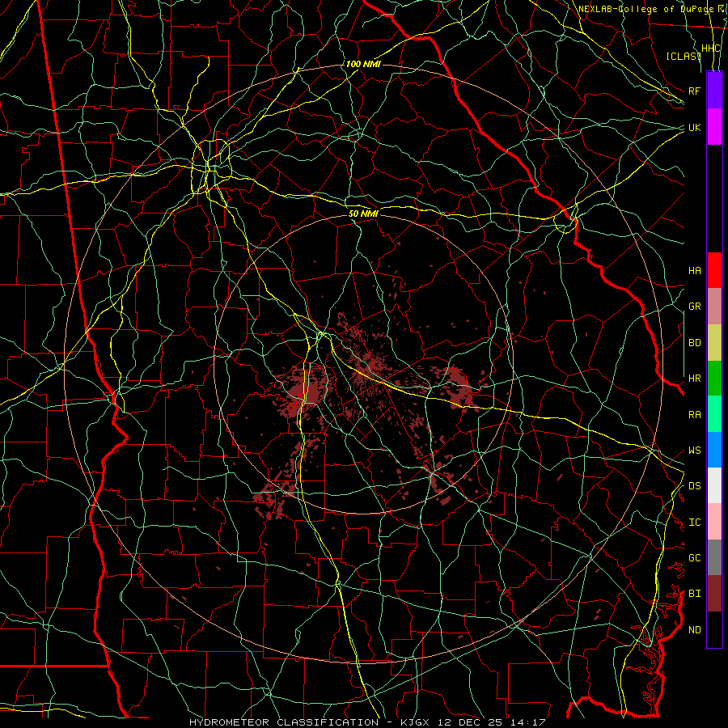The image size is (728, 728).
Task: Click the IC light pink legend swatch
Action: 714,522
